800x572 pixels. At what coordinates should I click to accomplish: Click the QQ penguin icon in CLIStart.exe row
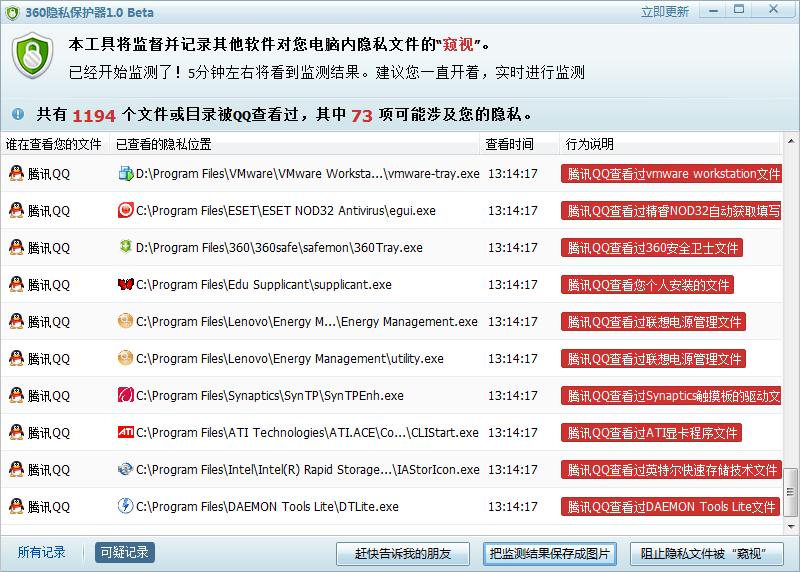16,432
